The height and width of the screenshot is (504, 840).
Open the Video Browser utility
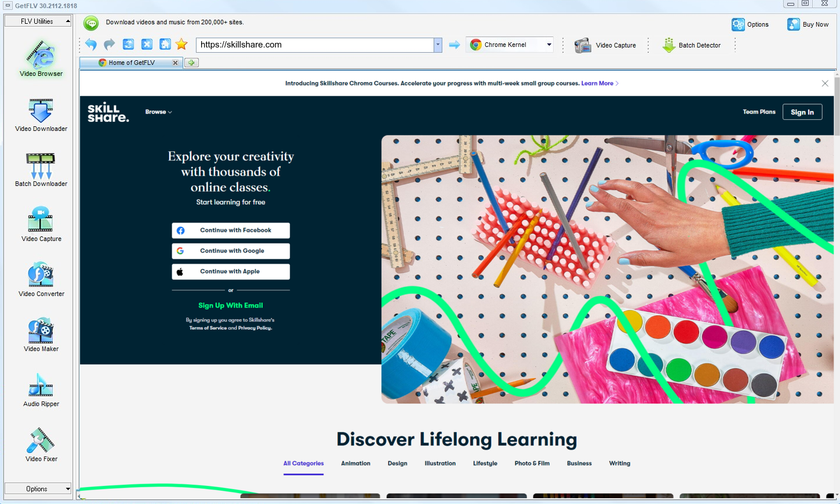(41, 59)
